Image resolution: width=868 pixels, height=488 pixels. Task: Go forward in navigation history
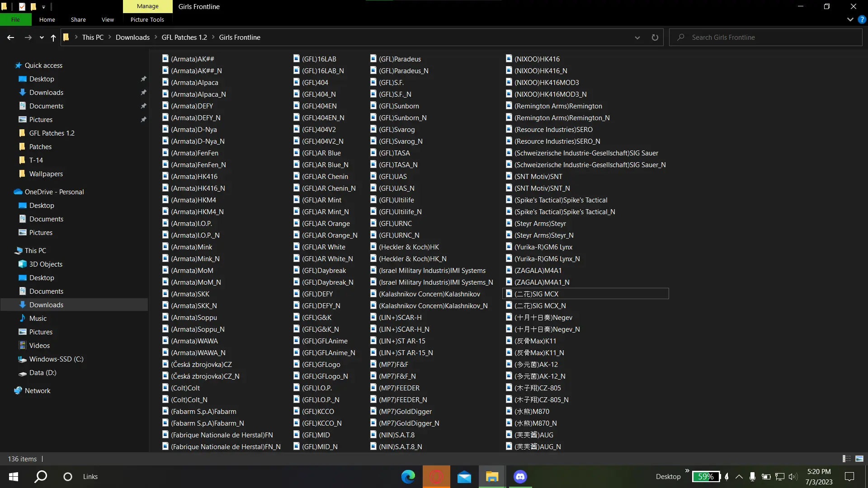28,38
